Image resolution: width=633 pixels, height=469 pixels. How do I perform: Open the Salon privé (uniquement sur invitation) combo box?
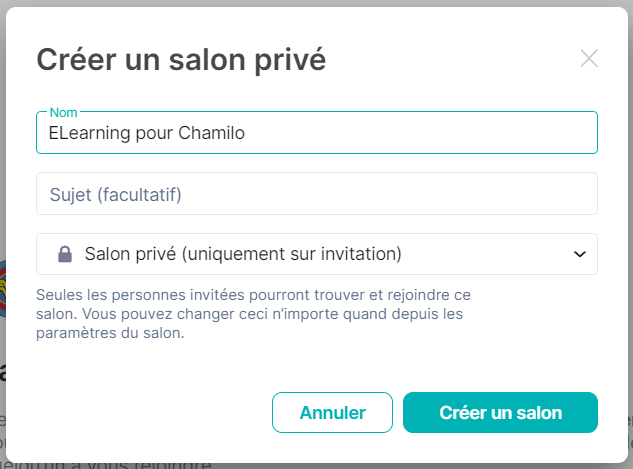[x=316, y=254]
